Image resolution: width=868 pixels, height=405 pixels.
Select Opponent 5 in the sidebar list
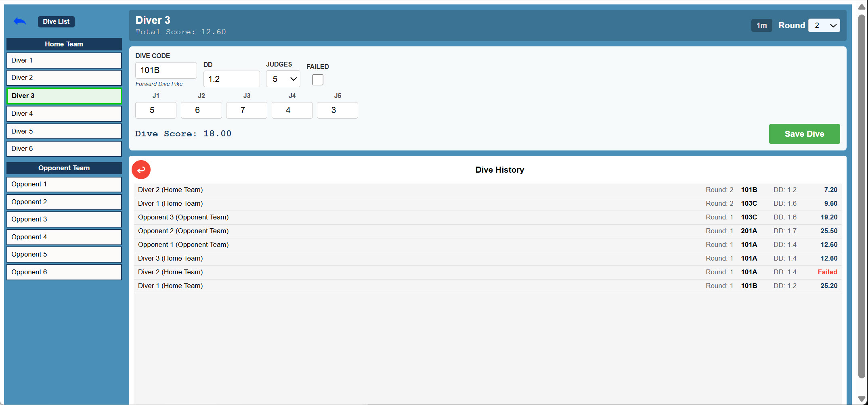coord(64,255)
